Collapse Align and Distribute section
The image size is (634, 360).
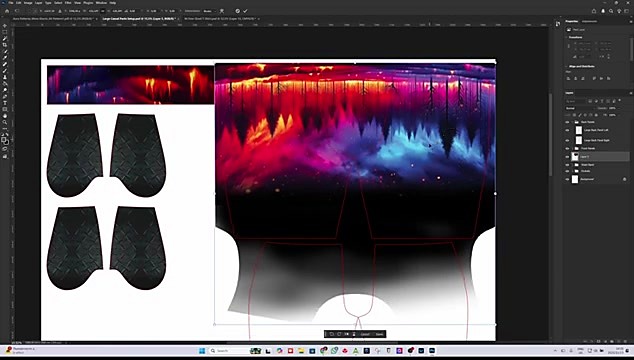point(566,66)
